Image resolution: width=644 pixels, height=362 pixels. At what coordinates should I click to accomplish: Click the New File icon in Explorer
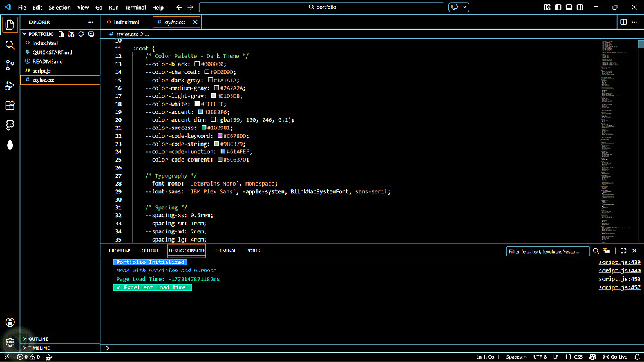[x=61, y=34]
